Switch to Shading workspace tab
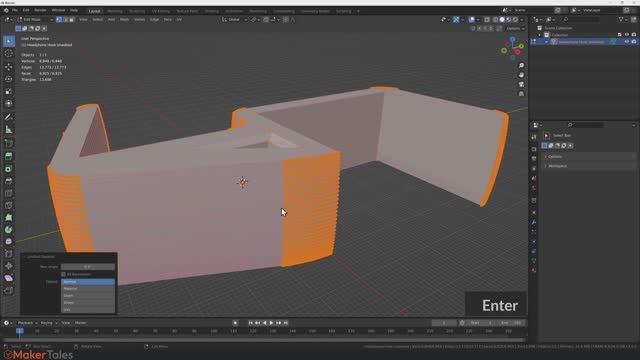Image resolution: width=640 pixels, height=360 pixels. [212, 11]
